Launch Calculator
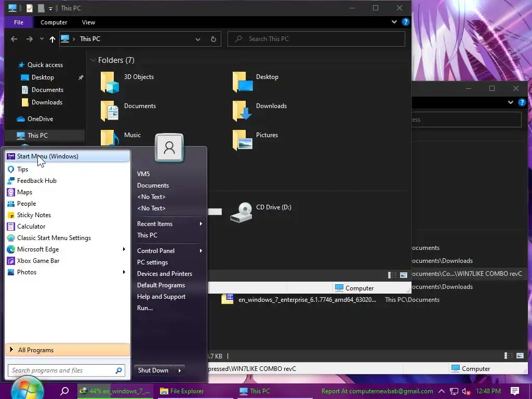This screenshot has height=399, width=532. (x=68, y=227)
